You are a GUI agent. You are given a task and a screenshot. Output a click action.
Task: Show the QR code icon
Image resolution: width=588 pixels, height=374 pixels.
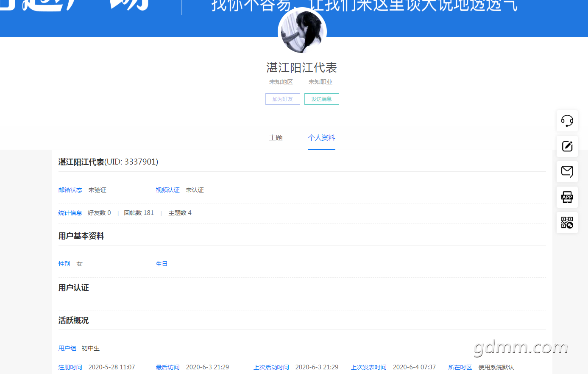point(567,223)
